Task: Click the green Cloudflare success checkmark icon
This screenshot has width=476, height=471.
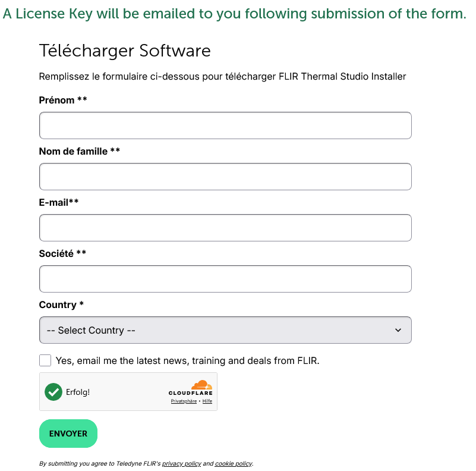Action: coord(53,392)
